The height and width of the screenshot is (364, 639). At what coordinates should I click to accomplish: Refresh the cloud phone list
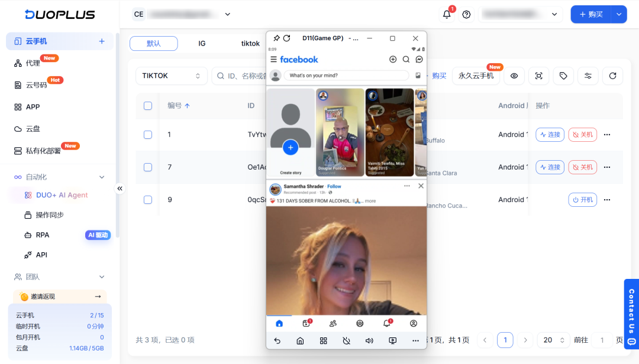tap(612, 76)
